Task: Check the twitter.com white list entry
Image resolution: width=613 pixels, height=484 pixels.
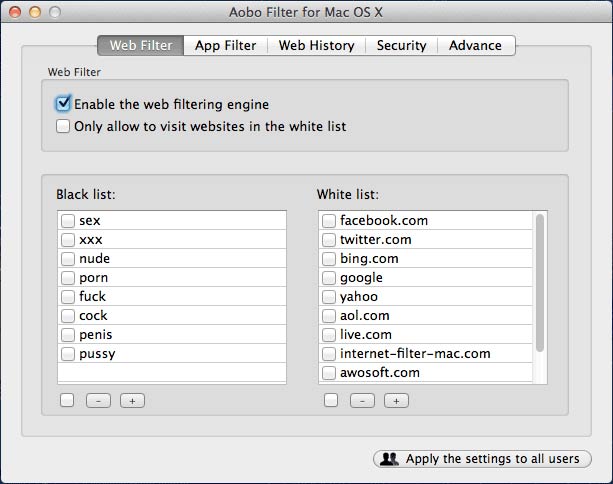Action: point(329,240)
